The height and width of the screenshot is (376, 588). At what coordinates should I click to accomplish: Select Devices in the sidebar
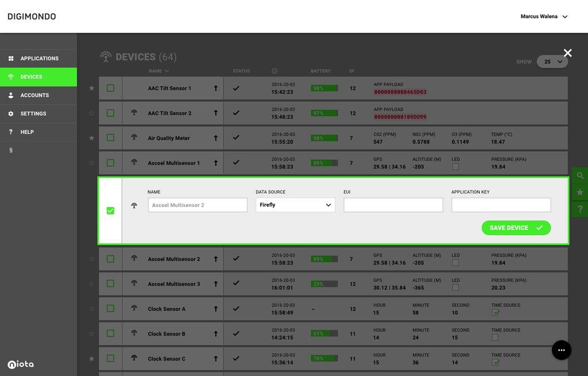click(38, 77)
